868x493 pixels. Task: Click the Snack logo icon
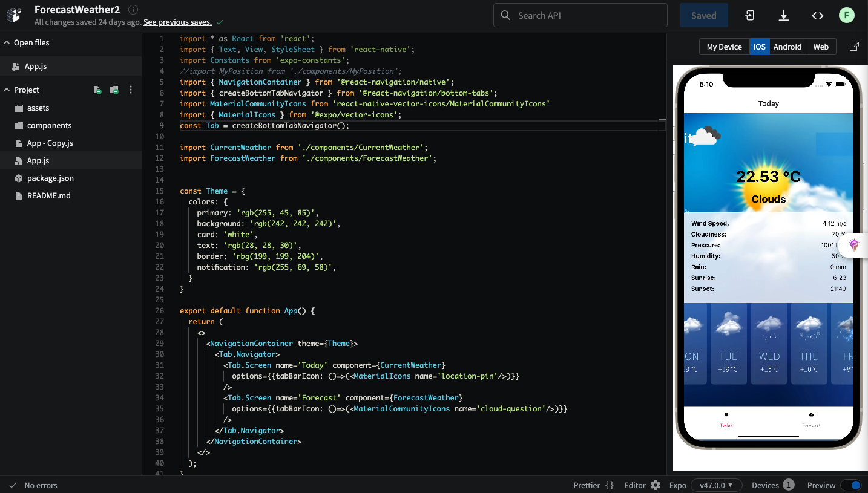tap(13, 15)
